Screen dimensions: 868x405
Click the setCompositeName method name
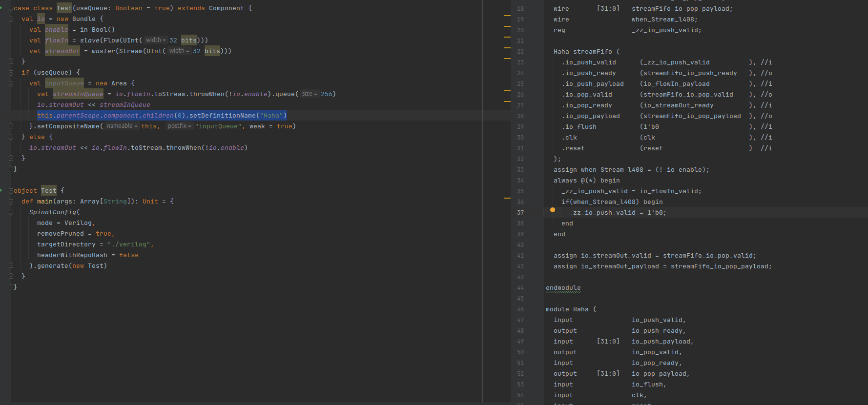[x=68, y=126]
